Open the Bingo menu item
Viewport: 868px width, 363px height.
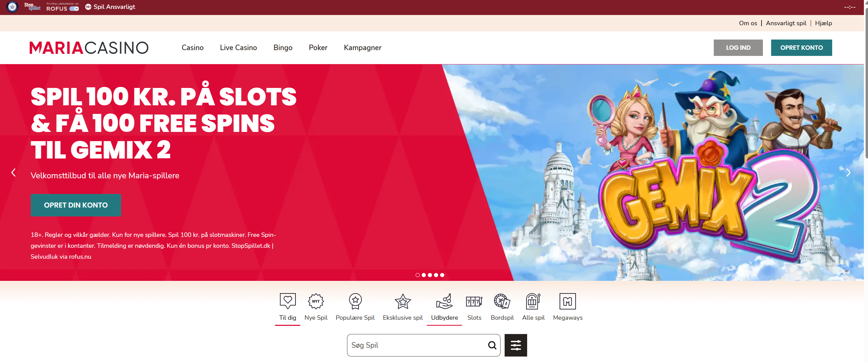coord(283,48)
